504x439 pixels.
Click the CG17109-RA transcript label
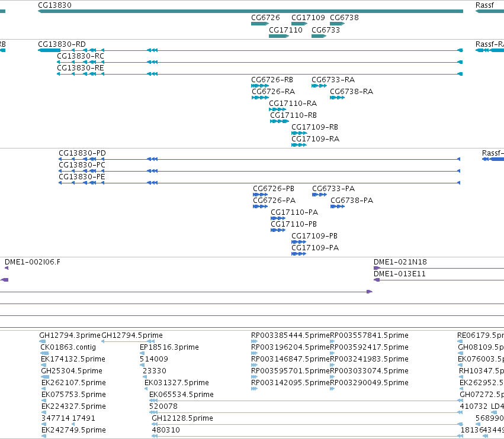tap(315, 138)
